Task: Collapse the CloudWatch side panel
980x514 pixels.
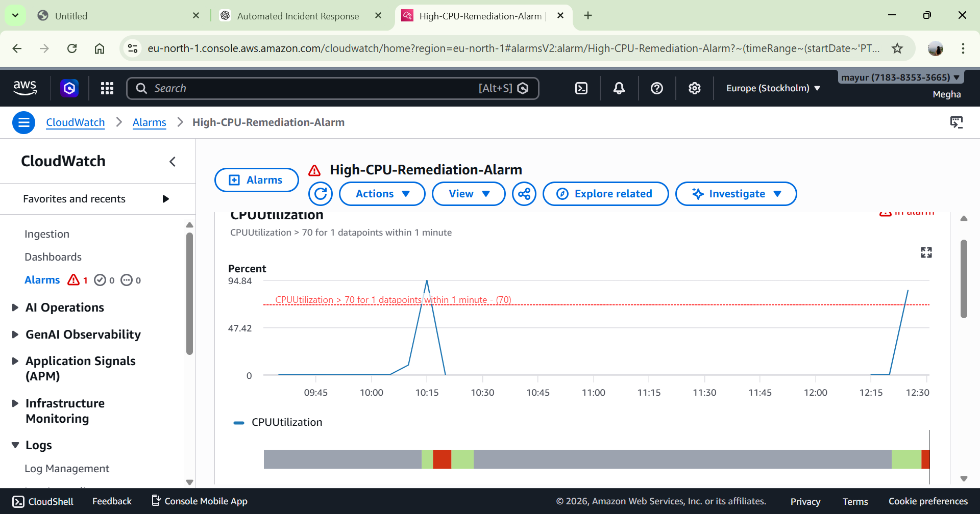Action: (173, 162)
